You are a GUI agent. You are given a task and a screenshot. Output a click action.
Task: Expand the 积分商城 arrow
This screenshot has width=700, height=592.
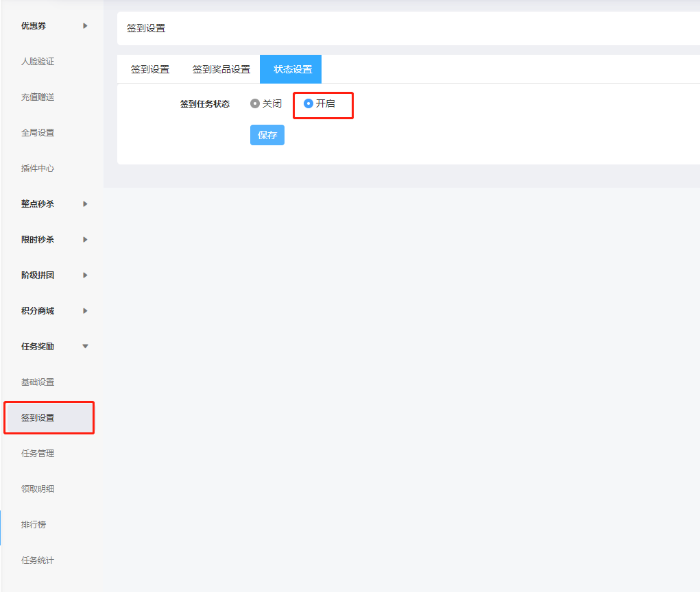pyautogui.click(x=85, y=311)
